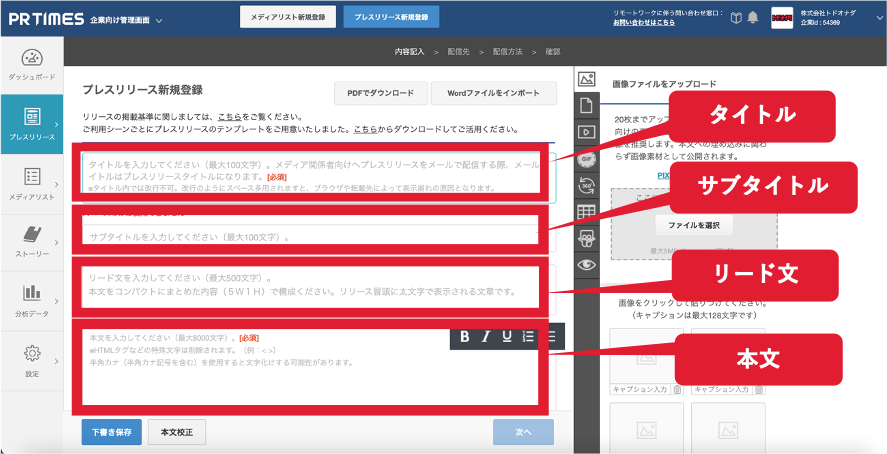Expand the company account dropdown arrow
887x454 pixels.
(x=878, y=18)
